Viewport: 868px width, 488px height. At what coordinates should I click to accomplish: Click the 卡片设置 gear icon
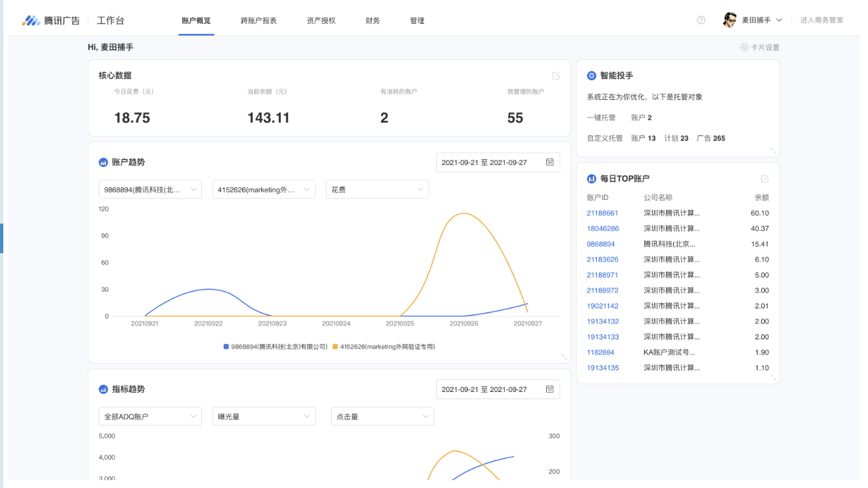pyautogui.click(x=744, y=47)
